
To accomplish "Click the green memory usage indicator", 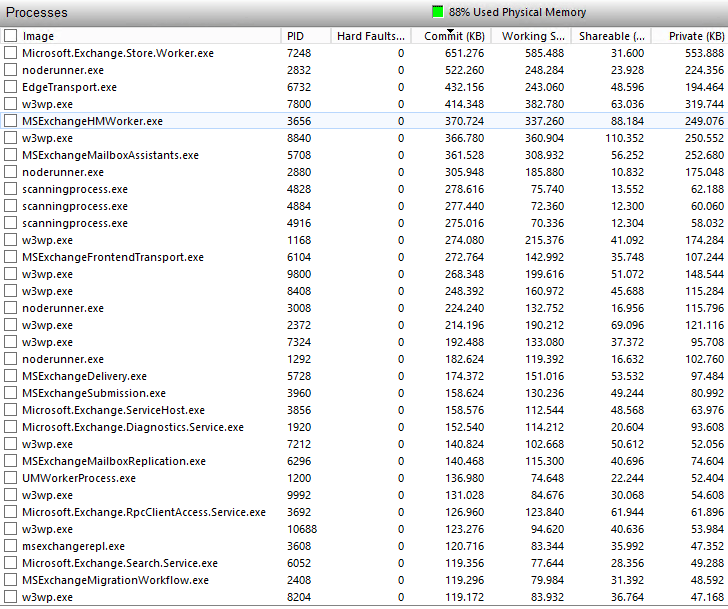I will point(437,12).
